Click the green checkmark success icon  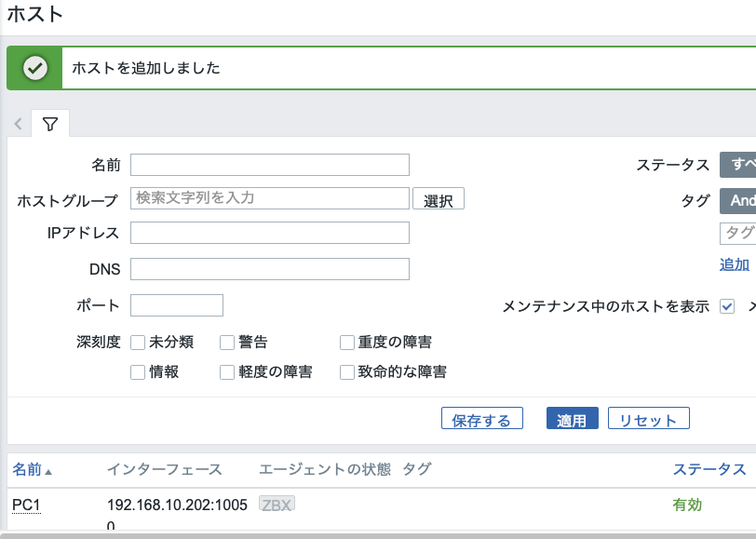(34, 66)
